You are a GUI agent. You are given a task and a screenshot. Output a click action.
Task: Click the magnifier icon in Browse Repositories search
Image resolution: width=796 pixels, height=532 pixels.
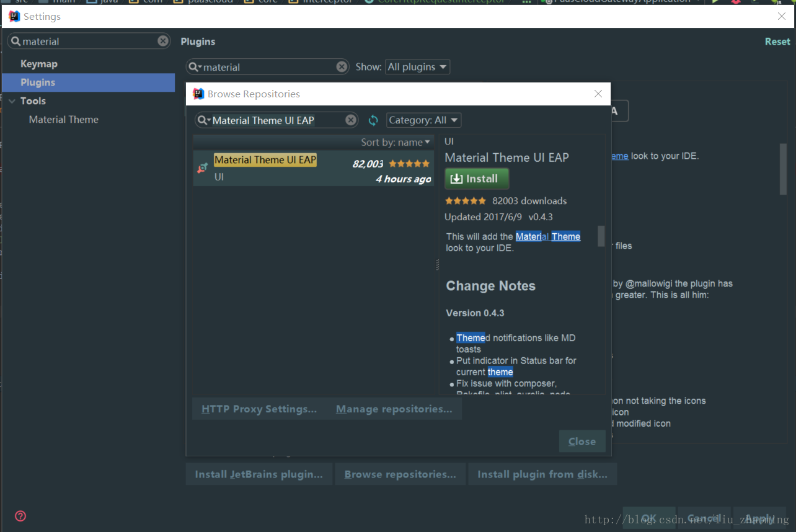(204, 120)
